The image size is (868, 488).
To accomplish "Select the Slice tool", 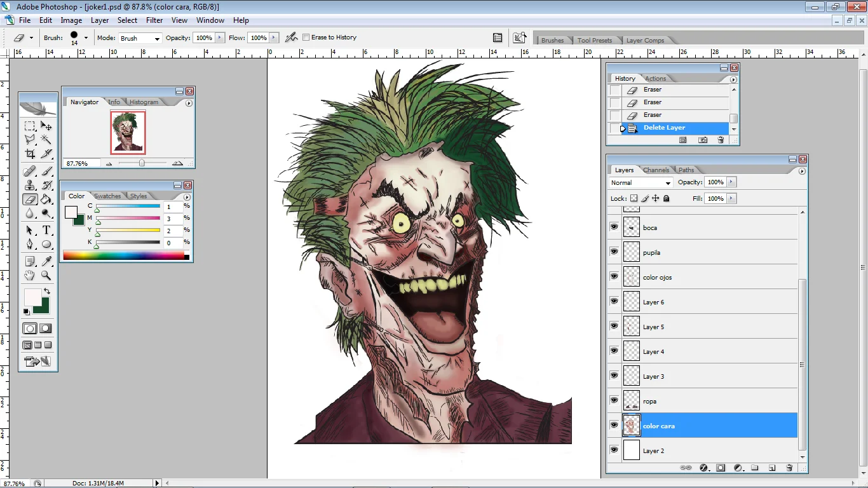I will [x=46, y=153].
